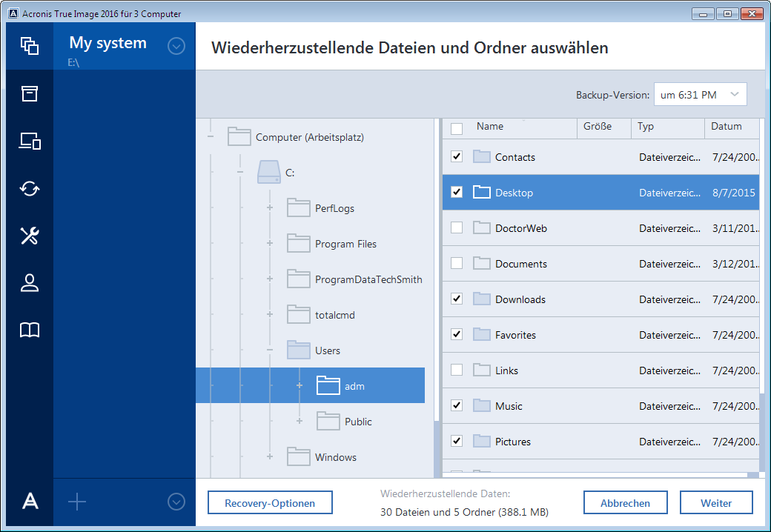Open the Tools wrench icon
Viewport: 771px width, 532px height.
point(30,236)
